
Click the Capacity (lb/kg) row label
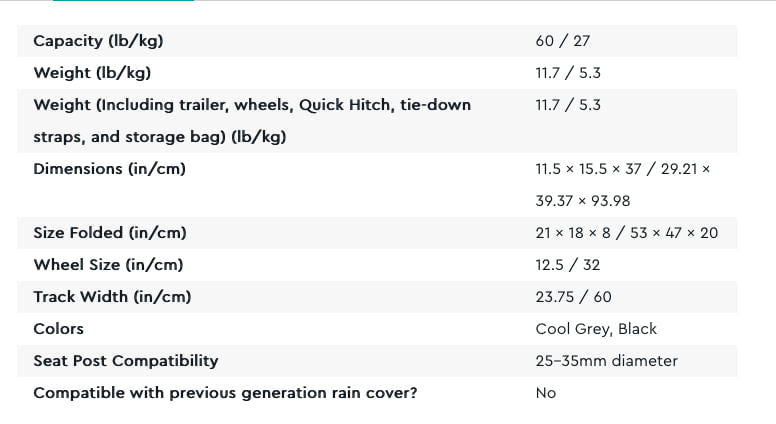click(x=98, y=41)
